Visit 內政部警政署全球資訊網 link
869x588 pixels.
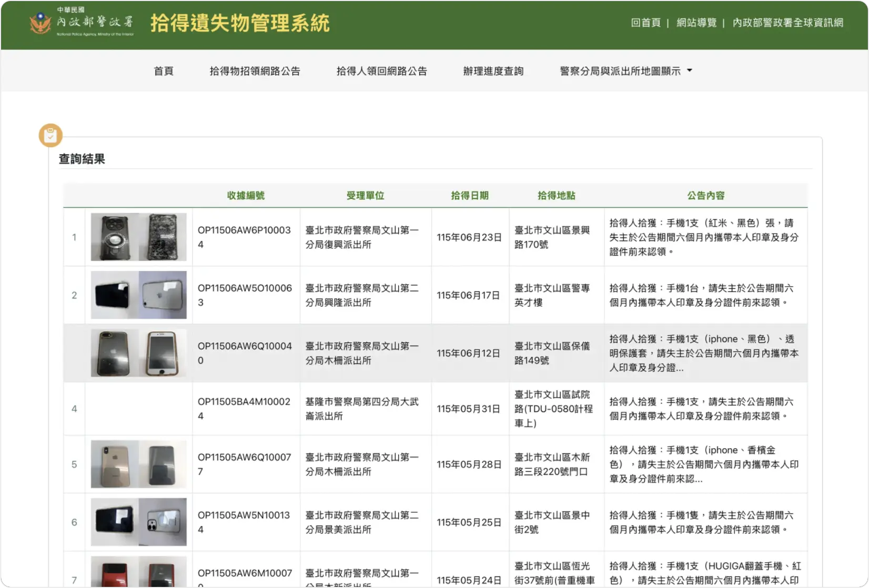tap(788, 23)
